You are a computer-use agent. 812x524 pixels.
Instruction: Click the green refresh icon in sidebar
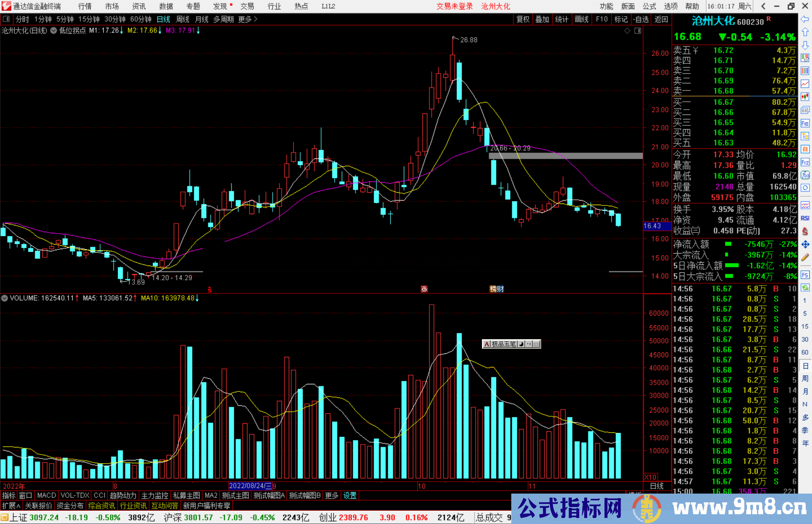[x=805, y=288]
